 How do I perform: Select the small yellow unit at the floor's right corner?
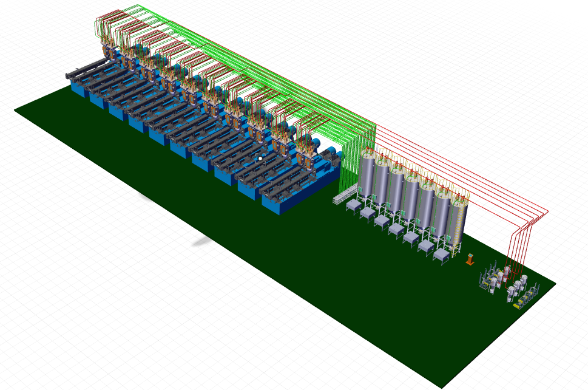(x=517, y=306)
